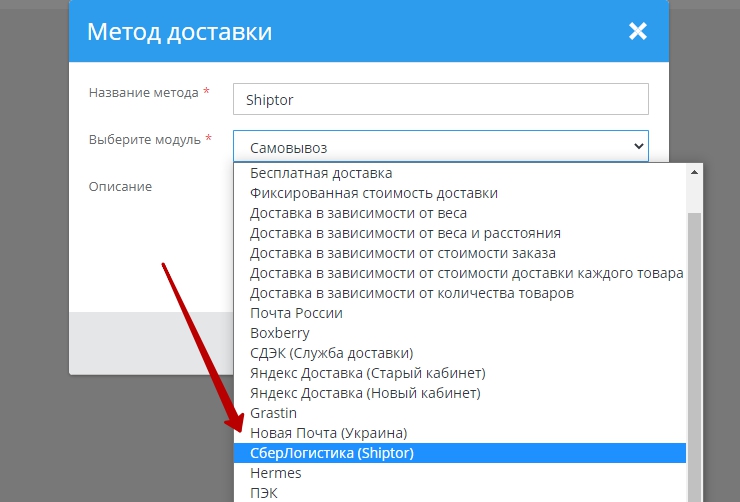
Task: Select СДЭК (Служба доставки) option
Action: (x=331, y=353)
